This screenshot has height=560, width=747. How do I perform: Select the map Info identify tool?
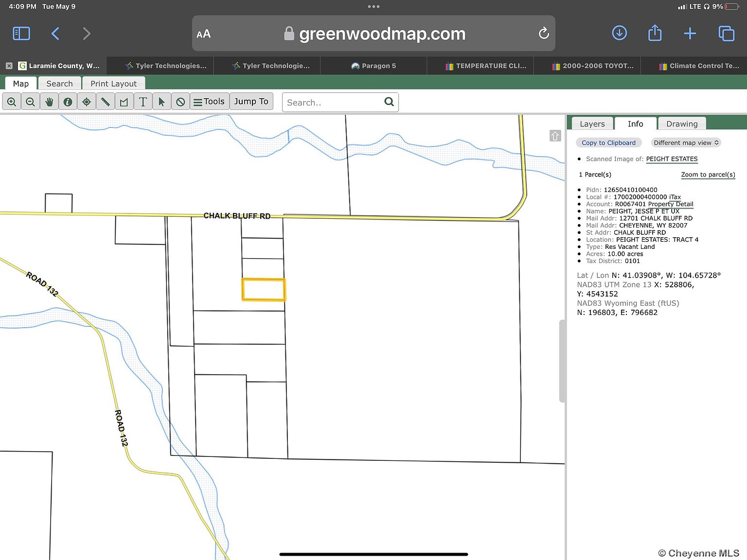[x=68, y=101]
